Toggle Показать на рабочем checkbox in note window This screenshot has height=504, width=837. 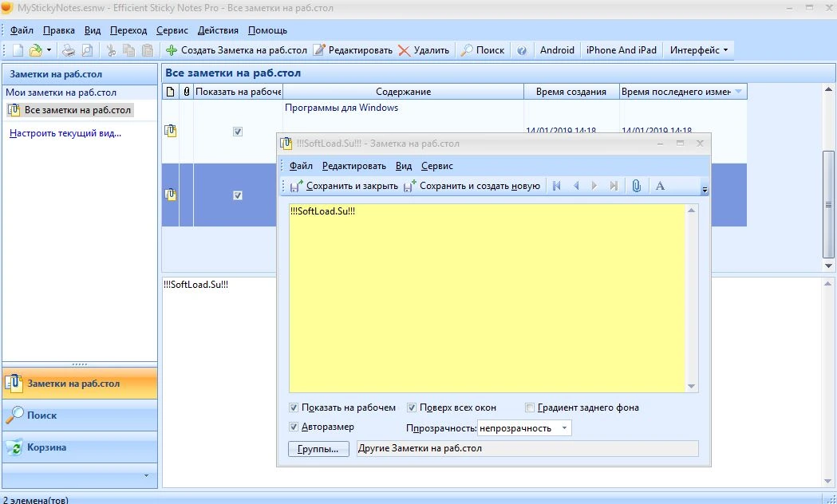coord(293,408)
